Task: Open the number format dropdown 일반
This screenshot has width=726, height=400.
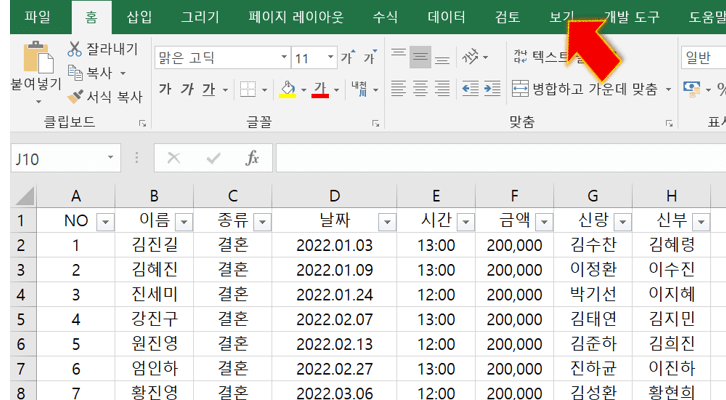Action: [x=703, y=57]
